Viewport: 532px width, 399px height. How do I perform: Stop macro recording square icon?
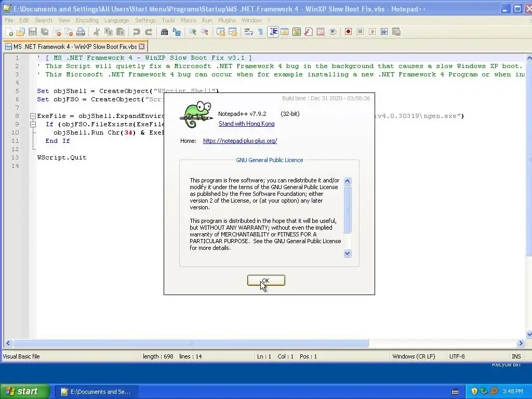[x=361, y=32]
